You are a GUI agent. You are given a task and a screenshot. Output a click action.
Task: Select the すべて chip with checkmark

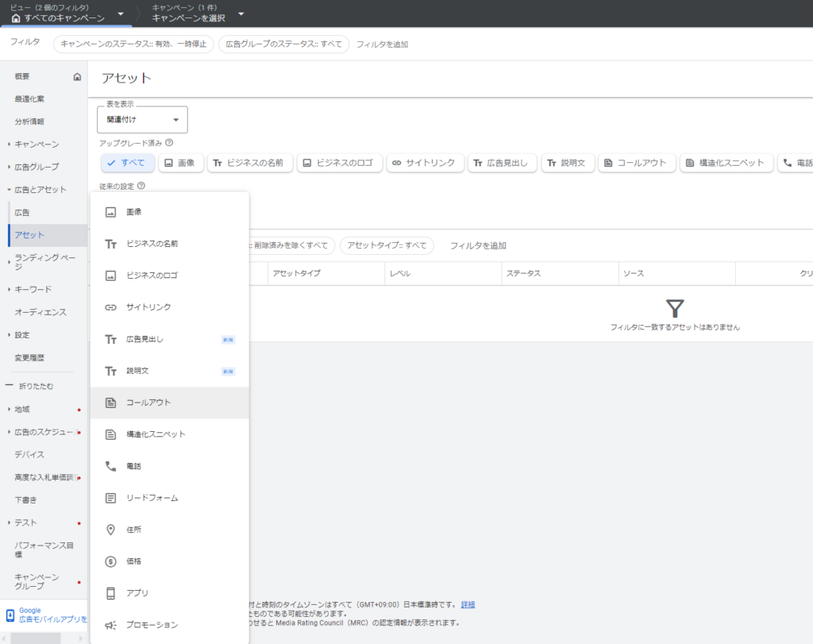128,163
